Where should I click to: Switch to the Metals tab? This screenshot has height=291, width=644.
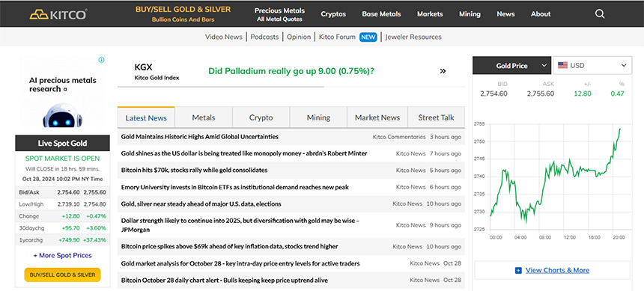[204, 117]
